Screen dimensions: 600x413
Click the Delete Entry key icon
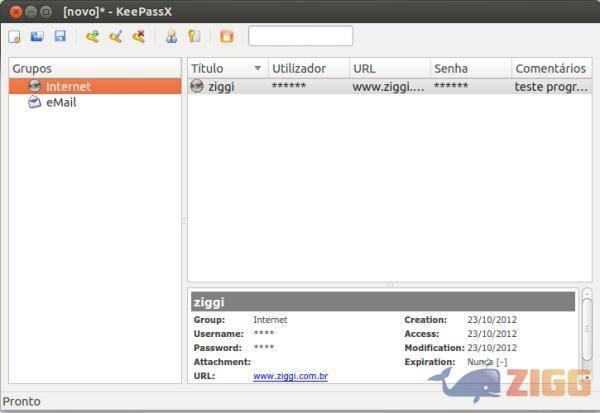(x=138, y=37)
